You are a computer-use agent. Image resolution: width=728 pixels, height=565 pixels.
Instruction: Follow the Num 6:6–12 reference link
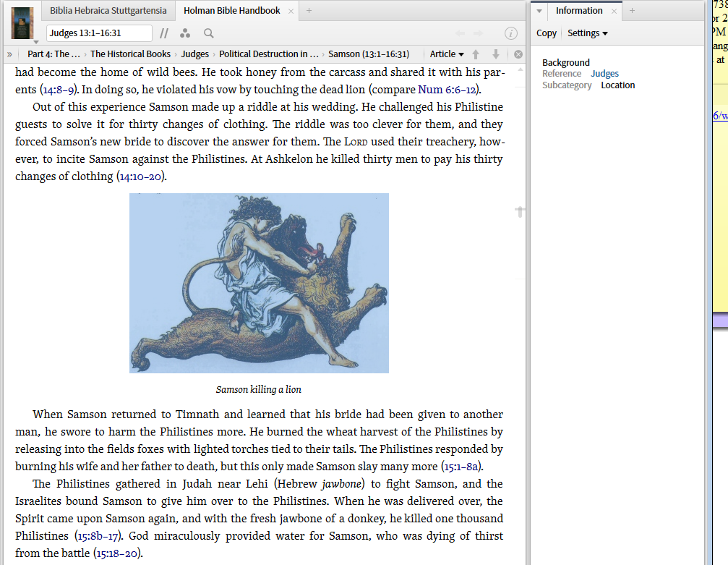point(447,90)
